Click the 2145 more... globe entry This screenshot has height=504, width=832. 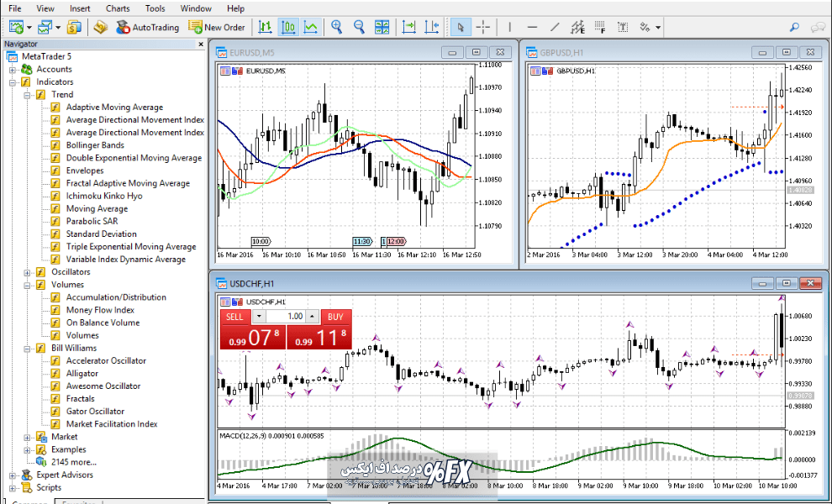(x=66, y=462)
